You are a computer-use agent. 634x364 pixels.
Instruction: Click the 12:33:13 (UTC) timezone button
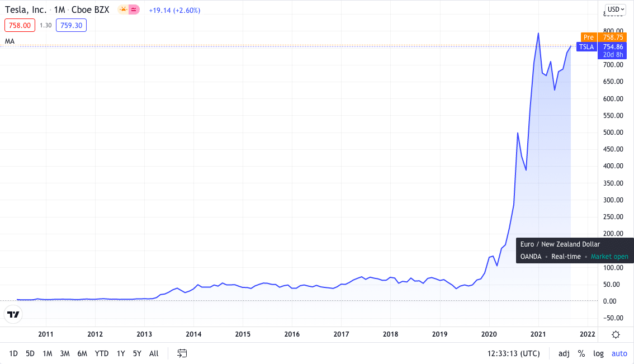pyautogui.click(x=513, y=353)
